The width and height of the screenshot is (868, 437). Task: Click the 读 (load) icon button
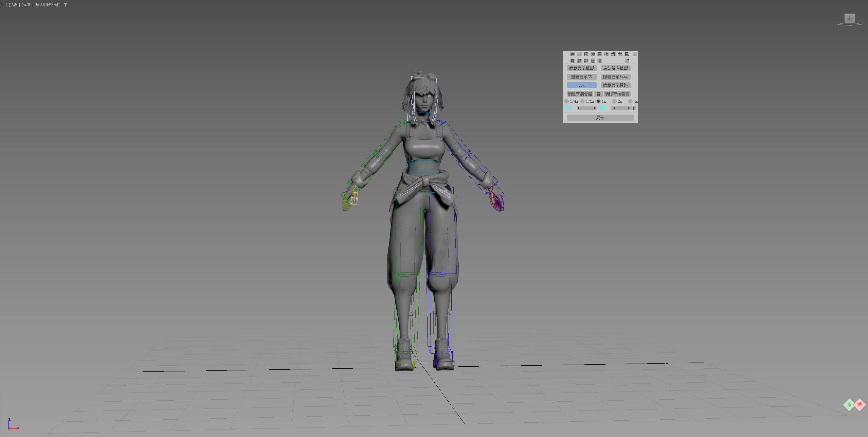[x=586, y=54]
